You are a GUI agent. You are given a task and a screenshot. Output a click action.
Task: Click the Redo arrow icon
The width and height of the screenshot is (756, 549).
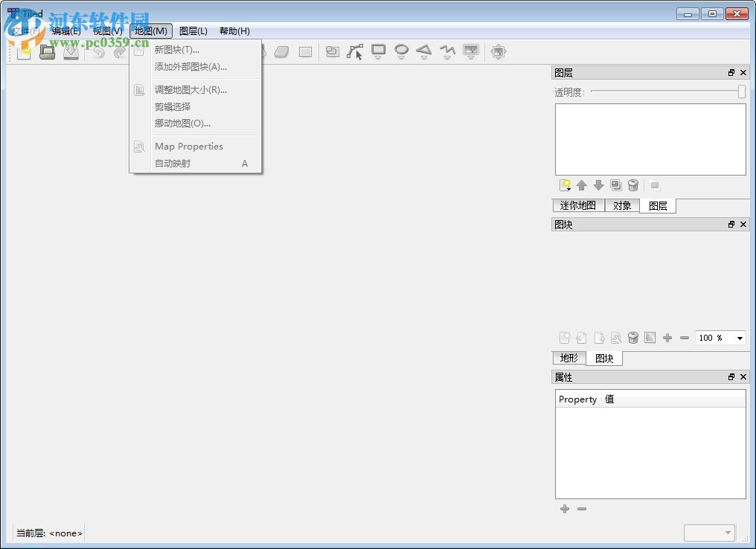tap(119, 52)
